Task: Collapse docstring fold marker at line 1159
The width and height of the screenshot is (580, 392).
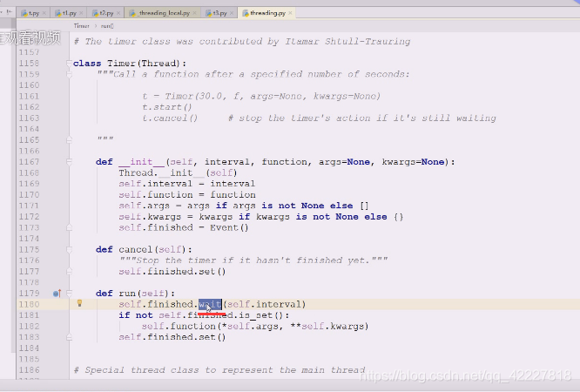Action: tap(69, 74)
